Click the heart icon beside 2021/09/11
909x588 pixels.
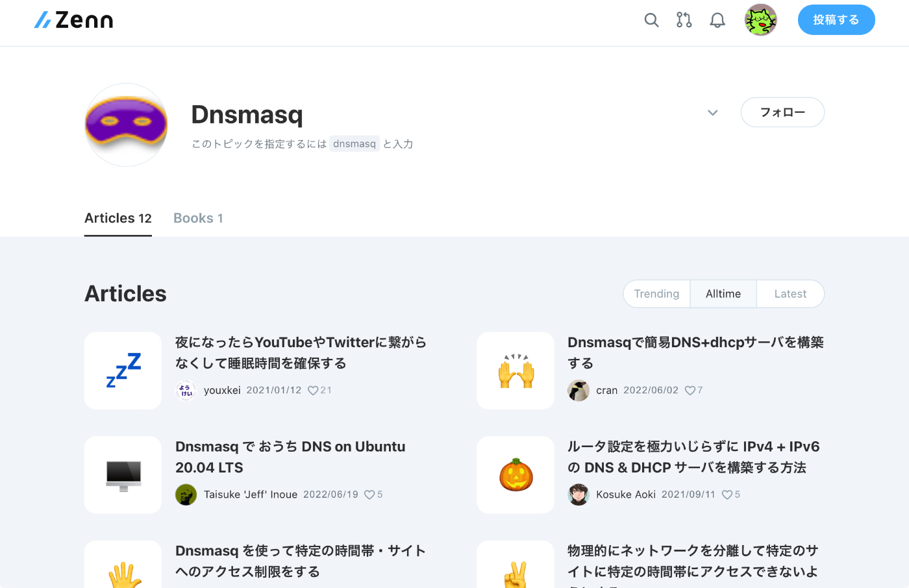click(727, 495)
